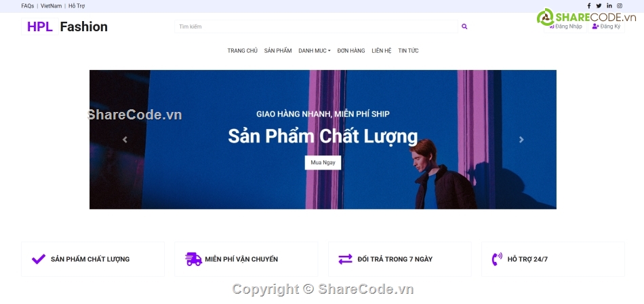The width and height of the screenshot is (644, 304).
Task: Click the purple checkmark quality icon
Action: point(39,259)
